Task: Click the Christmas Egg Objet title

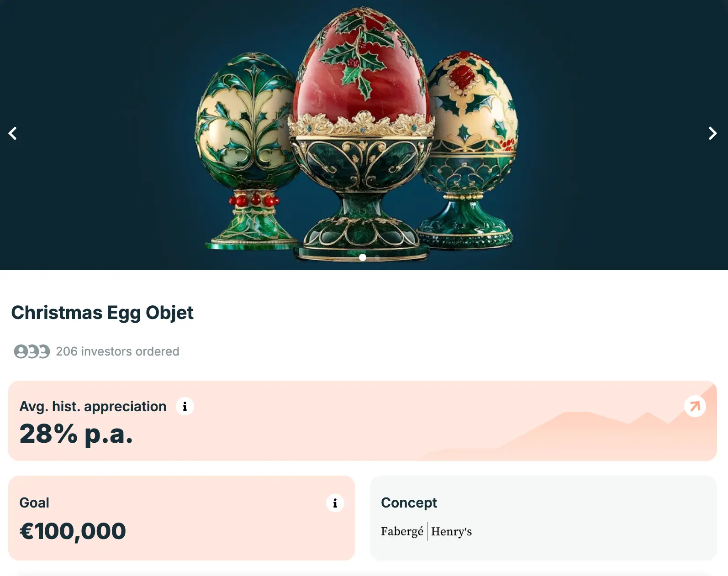Action: [102, 313]
